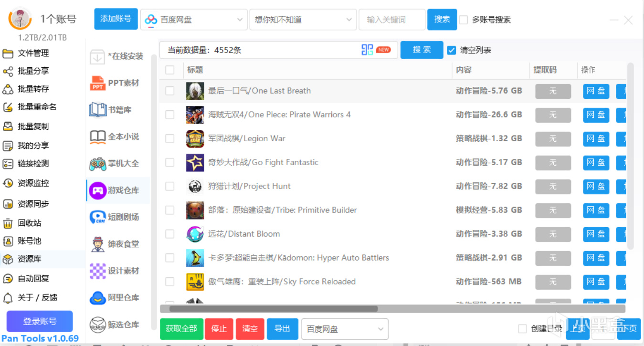Tick the checkbox for 奇妙大作战/Go Fight Fantastic
Image resolution: width=644 pixels, height=346 pixels.
170,162
